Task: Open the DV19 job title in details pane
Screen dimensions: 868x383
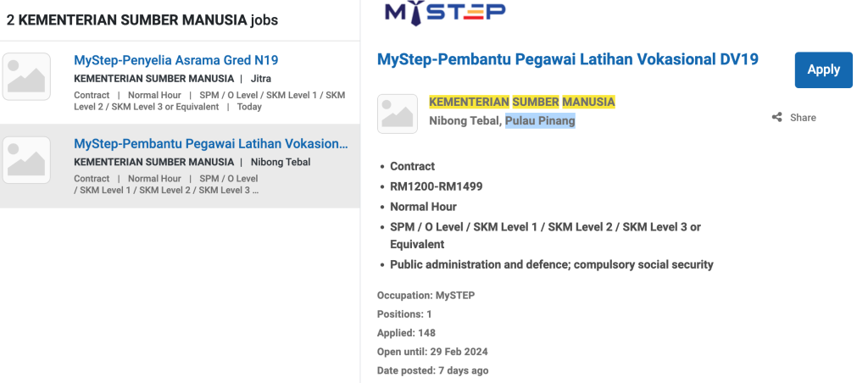Action: (x=567, y=59)
